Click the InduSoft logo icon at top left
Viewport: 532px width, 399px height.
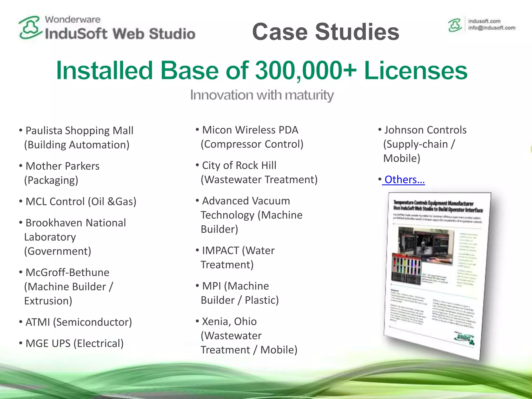pos(30,27)
